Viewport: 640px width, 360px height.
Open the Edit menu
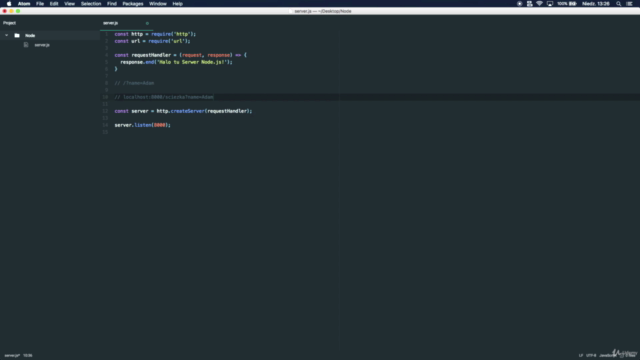point(54,4)
